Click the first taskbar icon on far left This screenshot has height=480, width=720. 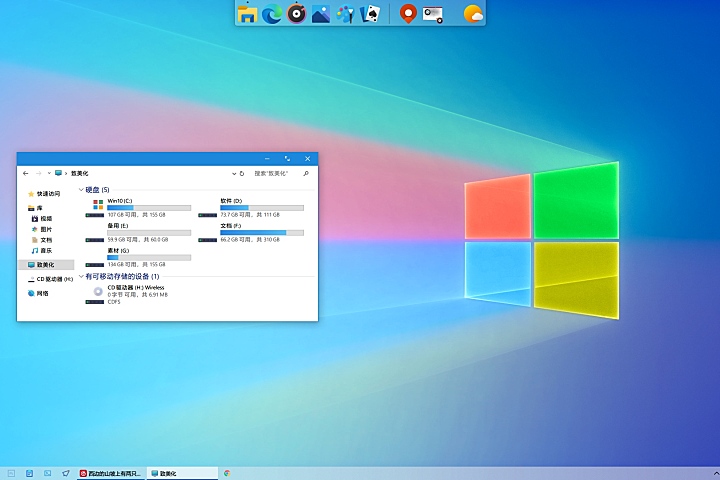[x=11, y=473]
